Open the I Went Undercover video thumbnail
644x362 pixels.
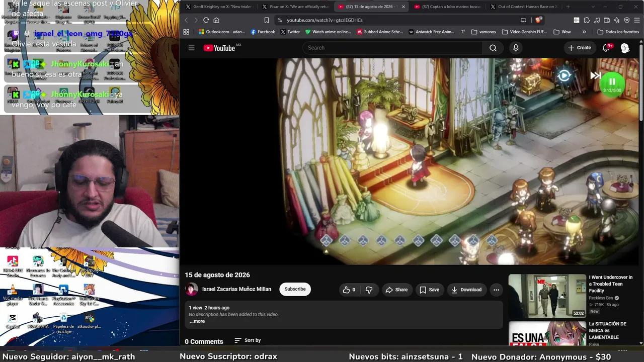coord(547,296)
